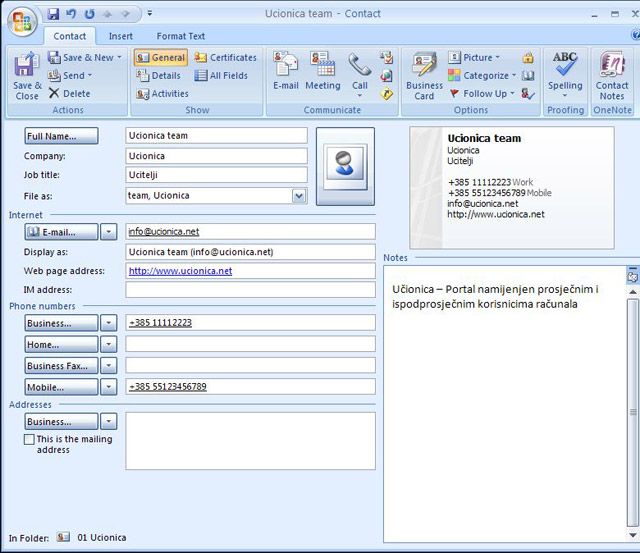Click the Assign Task icon in Communicate
The image size is (640, 553).
coord(387,57)
